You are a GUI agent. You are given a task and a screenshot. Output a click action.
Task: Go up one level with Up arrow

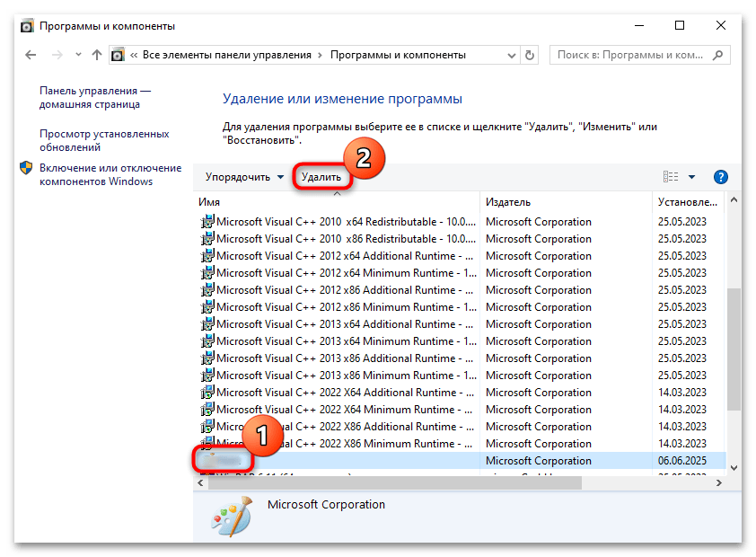[97, 55]
